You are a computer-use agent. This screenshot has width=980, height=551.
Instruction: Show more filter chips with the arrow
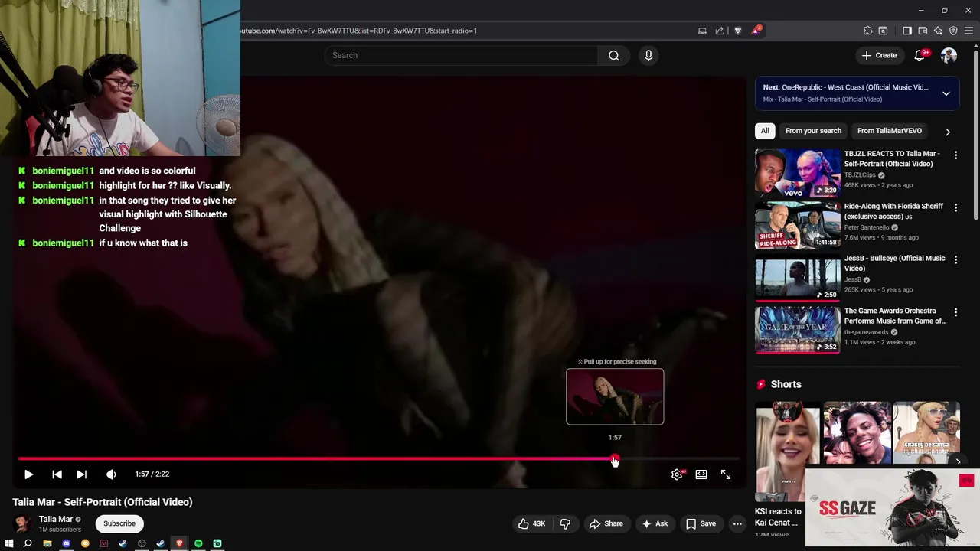[x=948, y=132]
